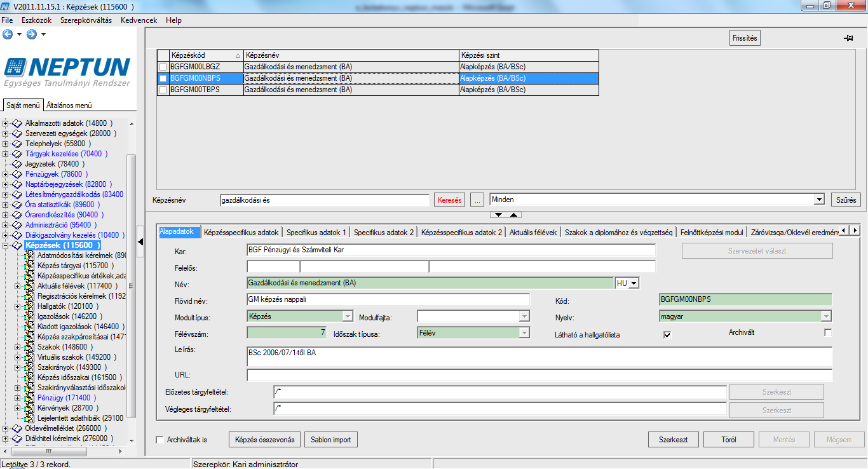Click the Telephelyek book icon
Image resolution: width=868 pixels, height=469 pixels.
[x=17, y=144]
